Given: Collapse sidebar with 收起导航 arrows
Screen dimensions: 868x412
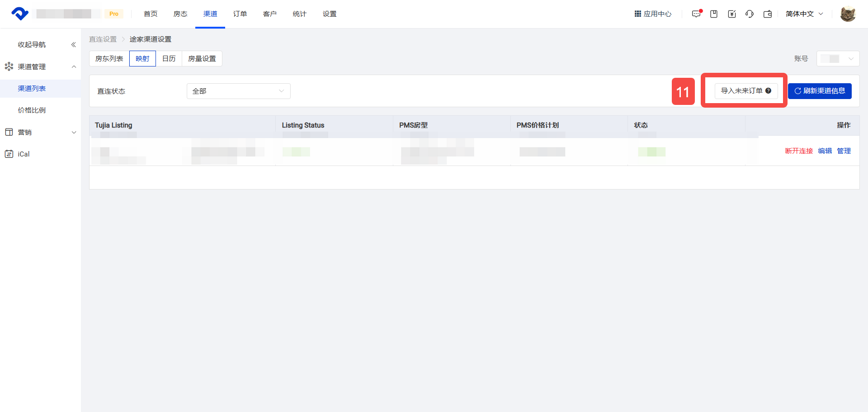Looking at the screenshot, I should pos(73,45).
